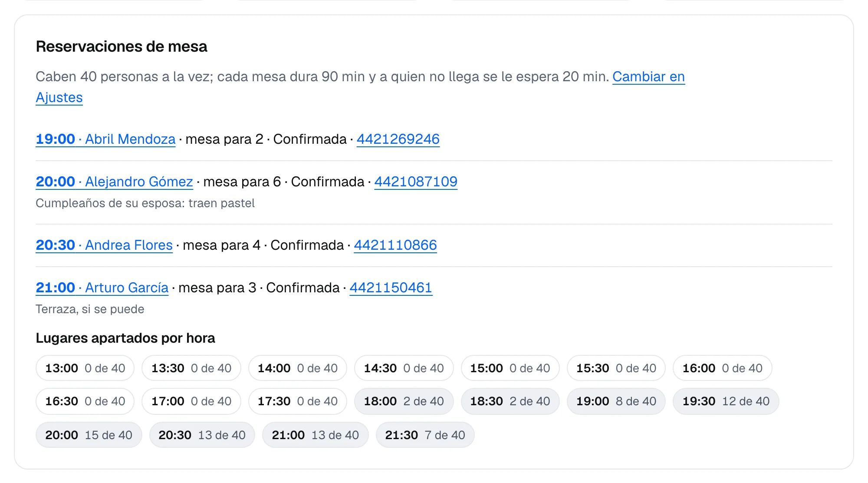
Task: Select the 15:30 time slot chip
Action: click(x=616, y=368)
